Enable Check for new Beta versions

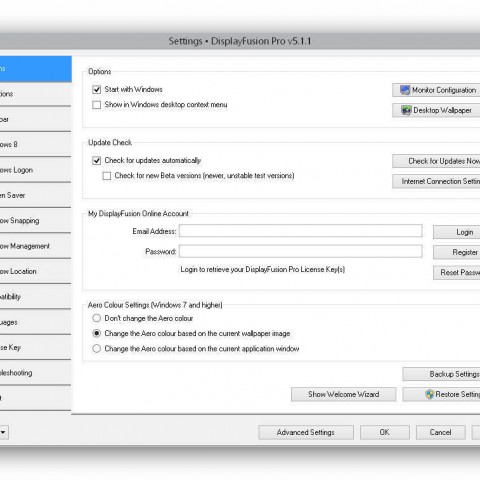[107, 176]
